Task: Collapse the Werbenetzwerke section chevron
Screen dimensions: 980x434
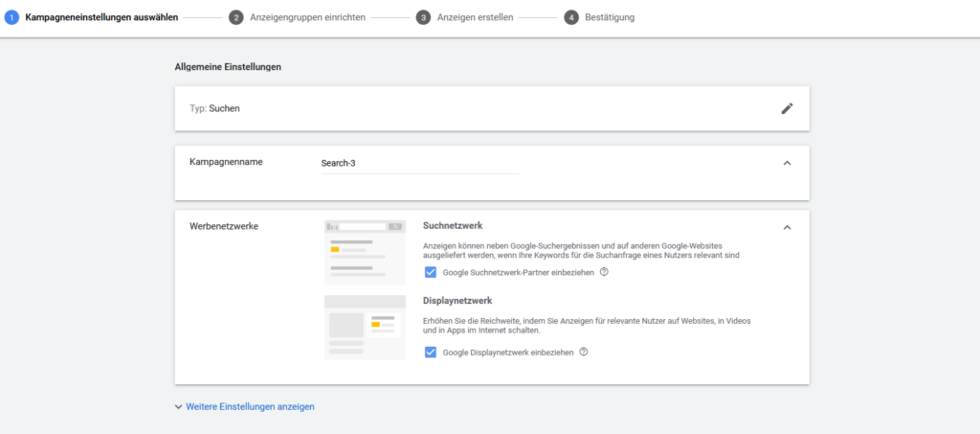Action: [x=787, y=228]
